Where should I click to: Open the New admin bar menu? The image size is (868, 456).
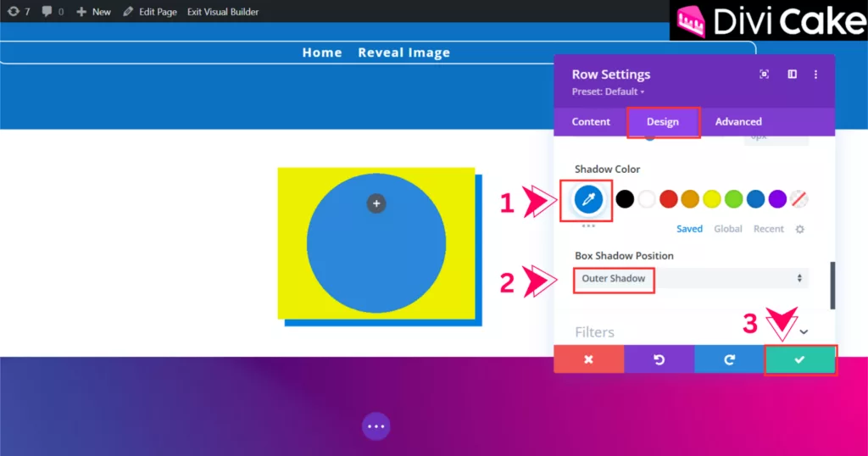(102, 12)
